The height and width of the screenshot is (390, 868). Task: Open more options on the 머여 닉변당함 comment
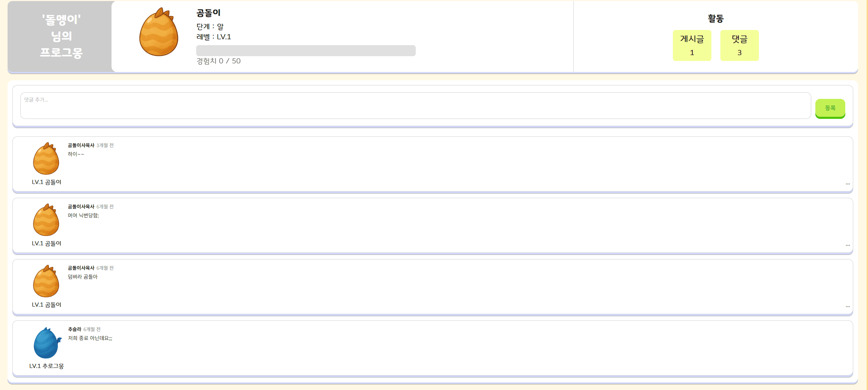pyautogui.click(x=847, y=245)
